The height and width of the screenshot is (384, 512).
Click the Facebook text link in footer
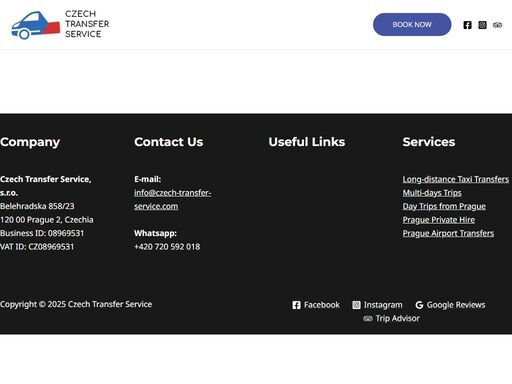[x=322, y=305]
